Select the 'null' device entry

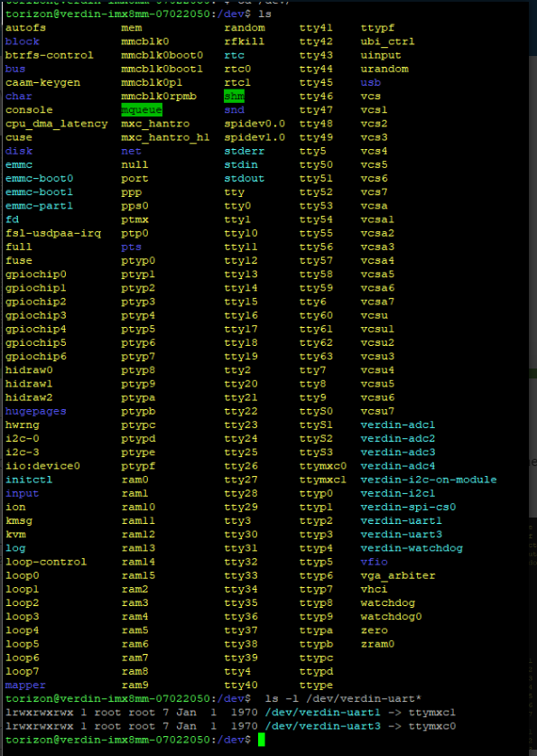(x=134, y=165)
